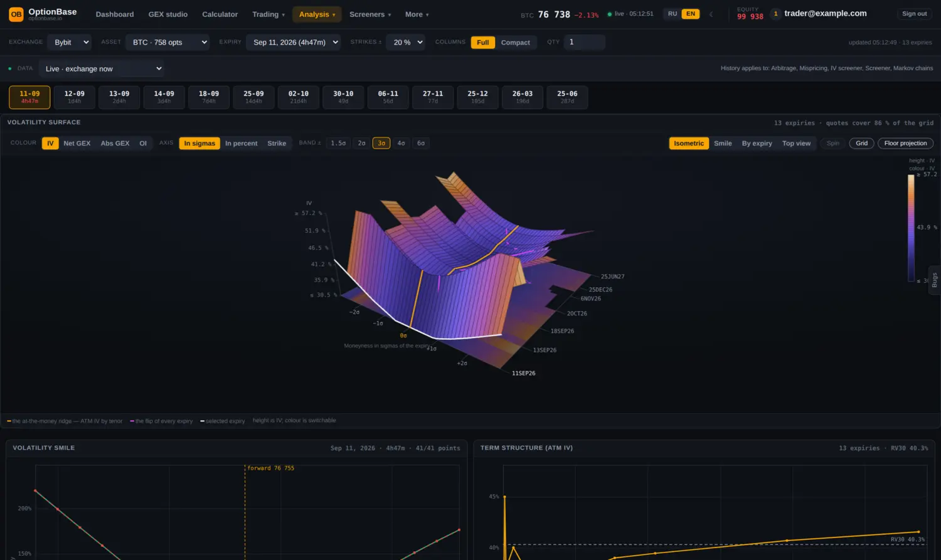Click the green live status dot in header
The width and height of the screenshot is (941, 560).
610,14
